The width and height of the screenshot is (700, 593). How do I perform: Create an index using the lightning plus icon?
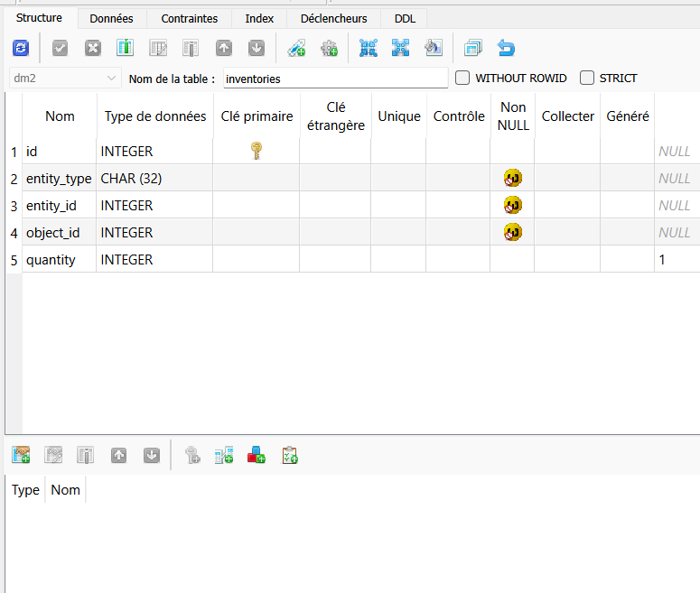[296, 48]
